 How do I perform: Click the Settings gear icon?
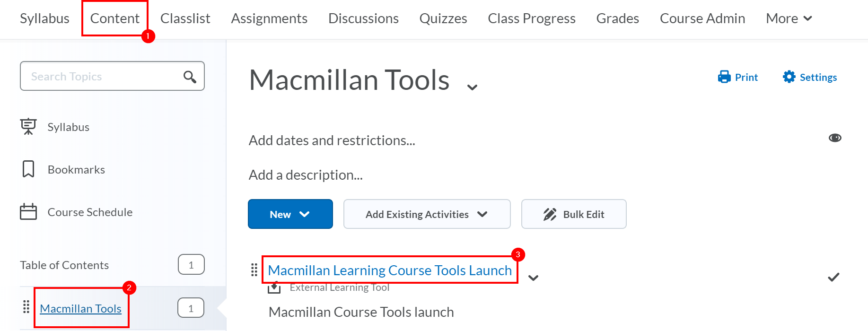pyautogui.click(x=789, y=77)
